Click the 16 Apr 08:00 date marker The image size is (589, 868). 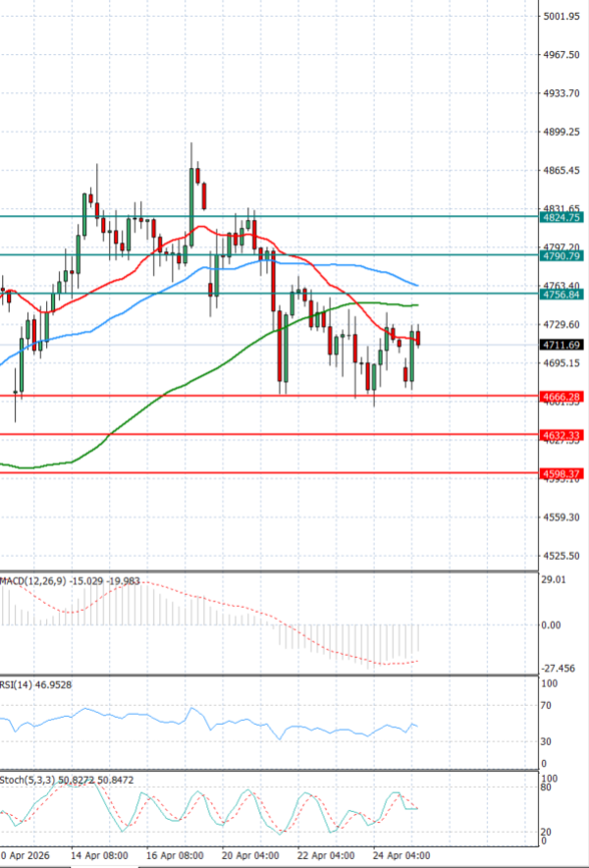(x=174, y=856)
